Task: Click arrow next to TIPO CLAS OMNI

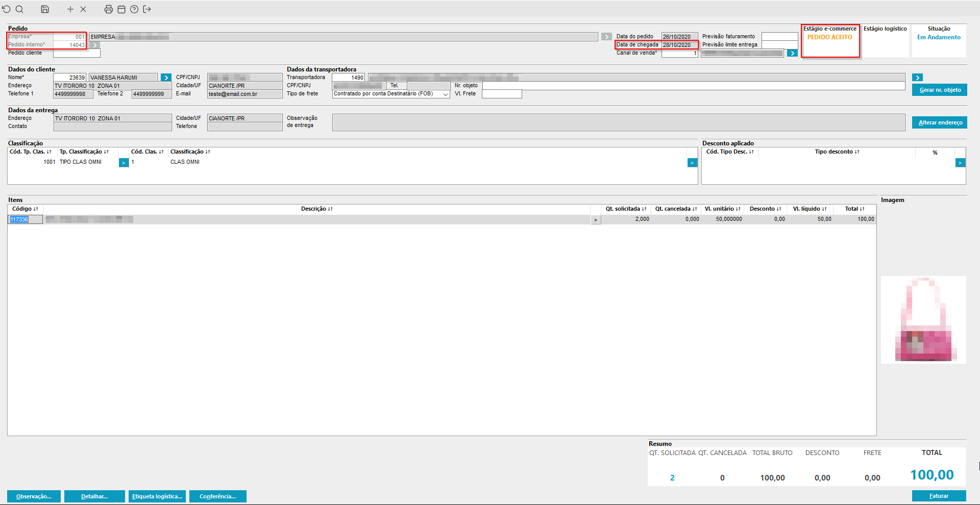Action: (x=124, y=163)
